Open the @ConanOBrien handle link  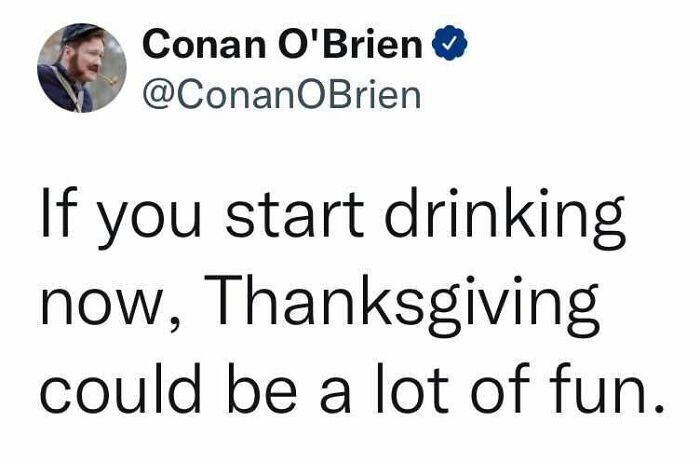coord(282,95)
